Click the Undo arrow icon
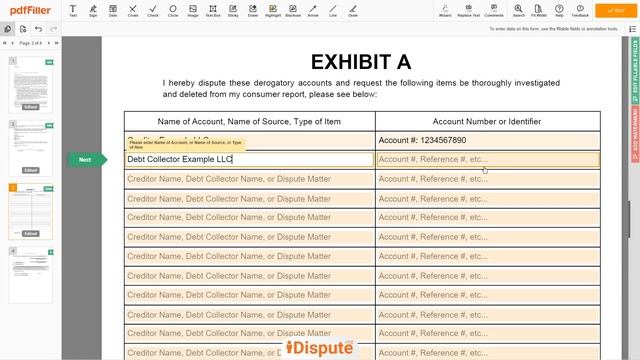This screenshot has width=640, height=360. pos(38,29)
